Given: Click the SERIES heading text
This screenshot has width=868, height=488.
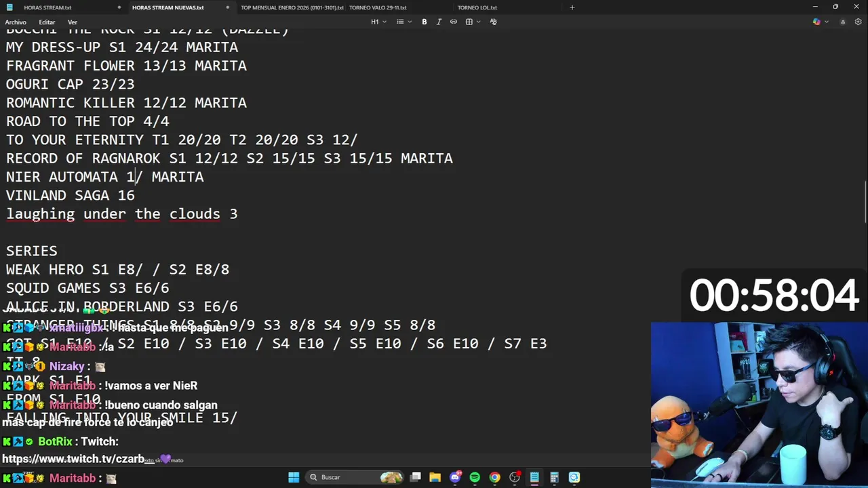Looking at the screenshot, I should (32, 251).
